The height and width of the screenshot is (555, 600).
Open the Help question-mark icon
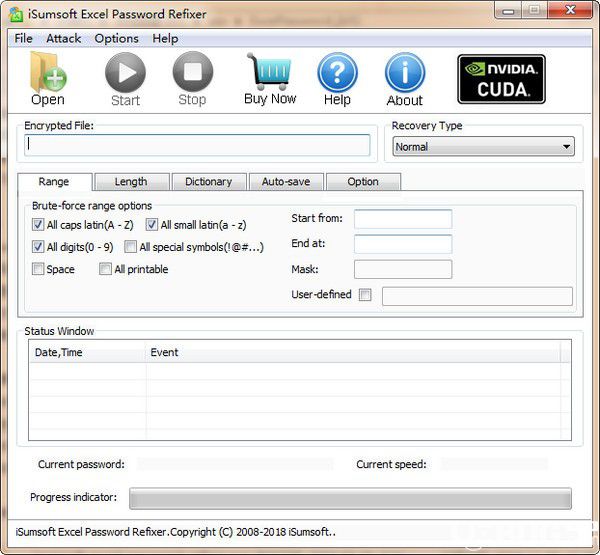click(337, 79)
